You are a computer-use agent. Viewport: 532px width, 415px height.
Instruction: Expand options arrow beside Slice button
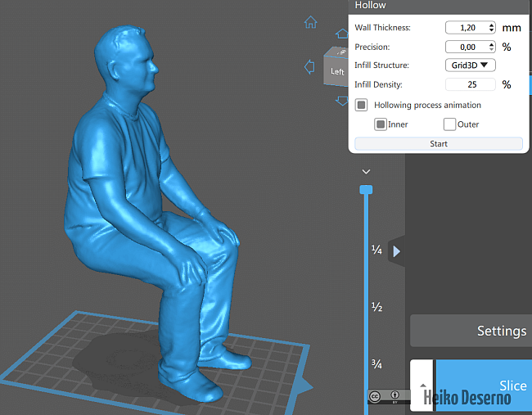pyautogui.click(x=422, y=385)
